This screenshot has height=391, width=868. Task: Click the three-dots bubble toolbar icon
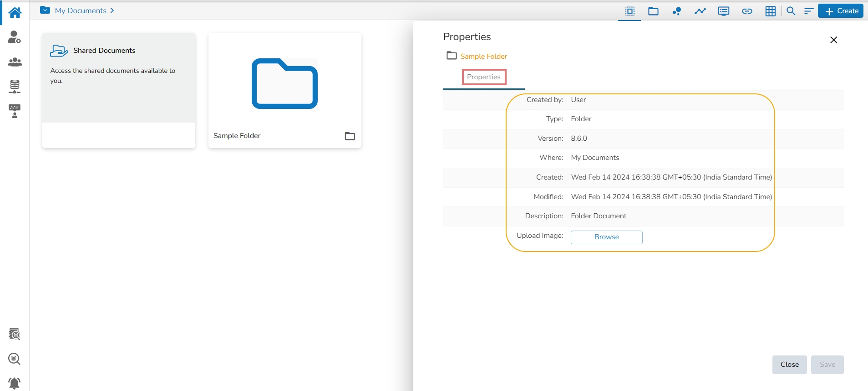[x=677, y=11]
